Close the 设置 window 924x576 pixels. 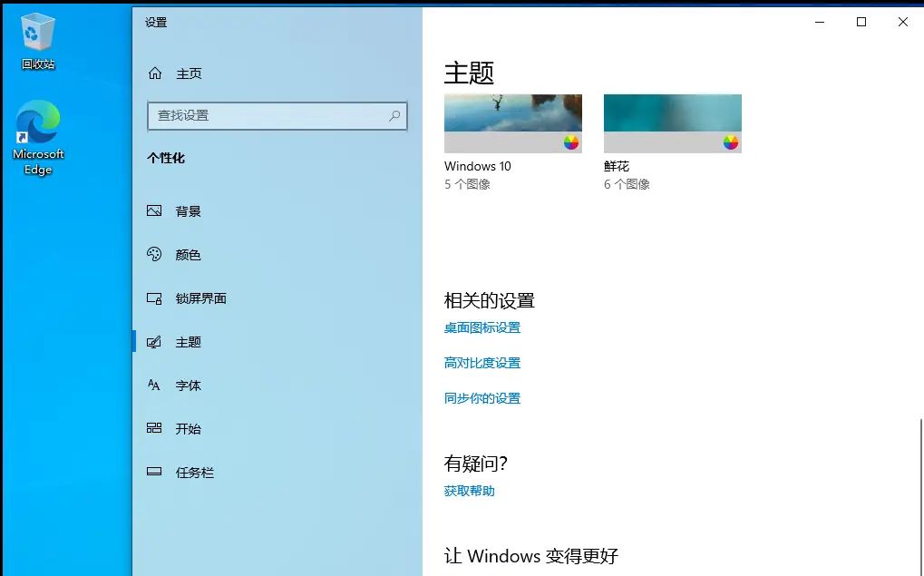tap(903, 22)
